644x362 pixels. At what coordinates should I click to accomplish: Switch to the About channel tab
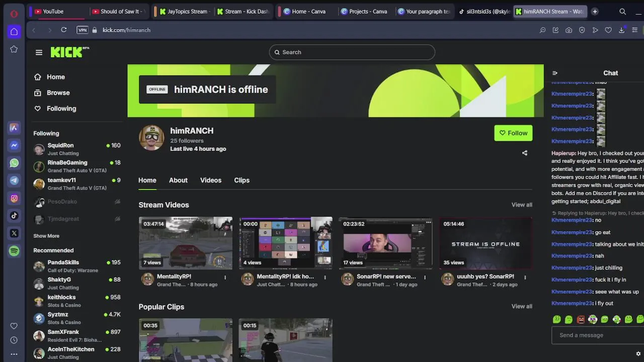pyautogui.click(x=178, y=180)
